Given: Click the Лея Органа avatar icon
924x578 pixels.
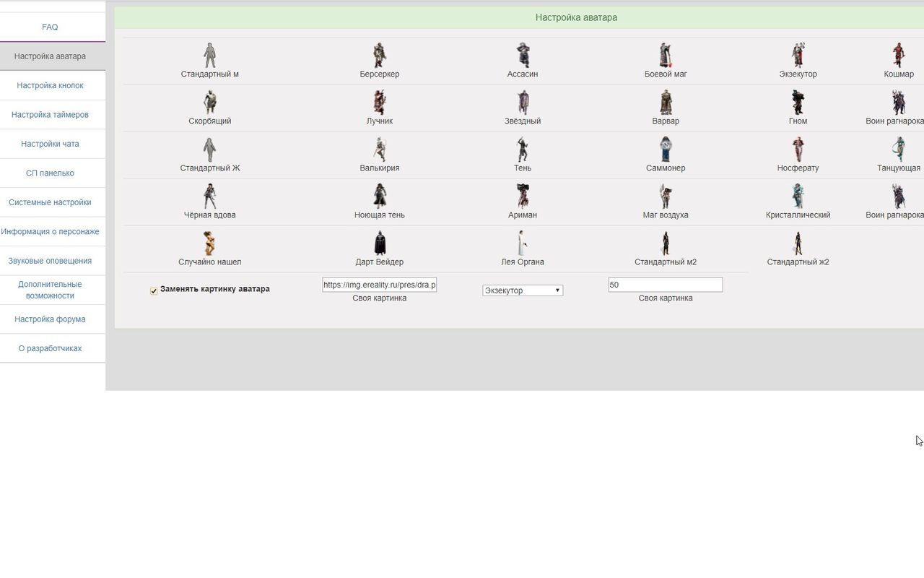Looking at the screenshot, I should 523,243.
